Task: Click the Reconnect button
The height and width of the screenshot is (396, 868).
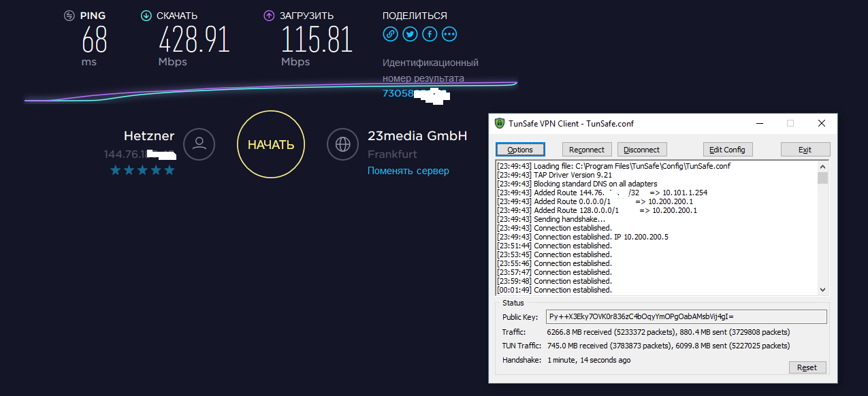Action: tap(587, 150)
